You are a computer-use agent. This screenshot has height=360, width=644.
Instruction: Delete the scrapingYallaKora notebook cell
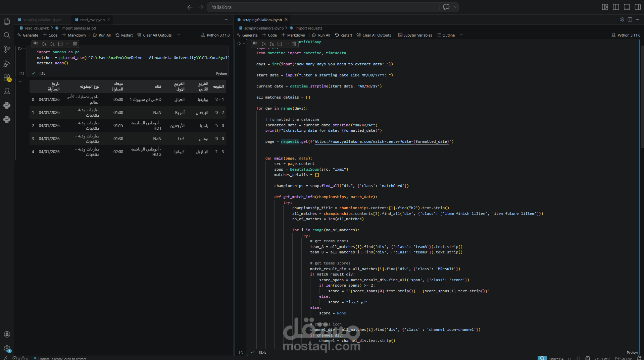point(294,44)
